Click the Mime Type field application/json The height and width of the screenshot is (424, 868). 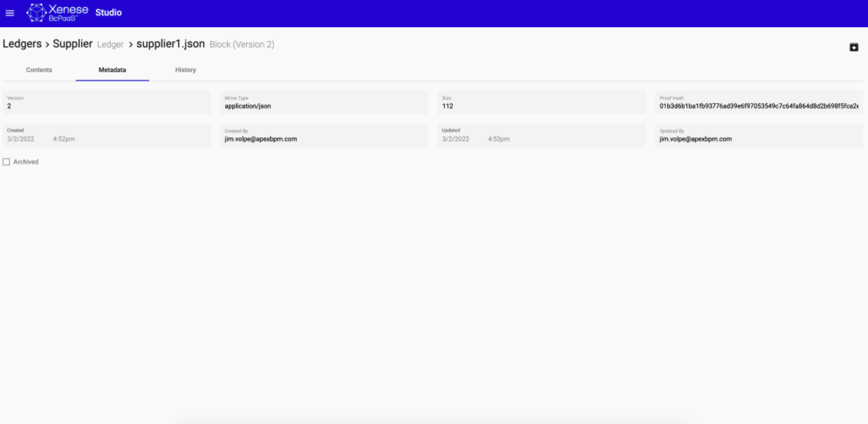tap(324, 103)
